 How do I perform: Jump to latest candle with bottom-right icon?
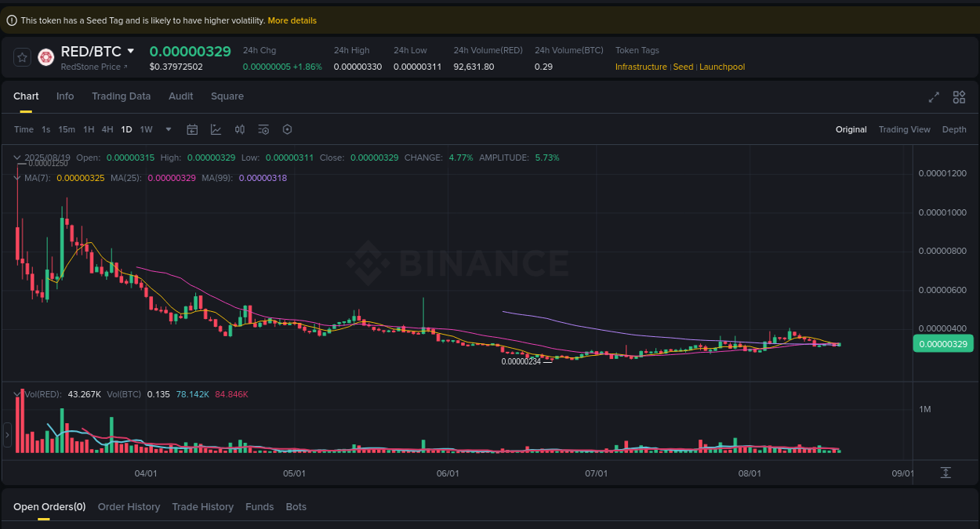[946, 473]
